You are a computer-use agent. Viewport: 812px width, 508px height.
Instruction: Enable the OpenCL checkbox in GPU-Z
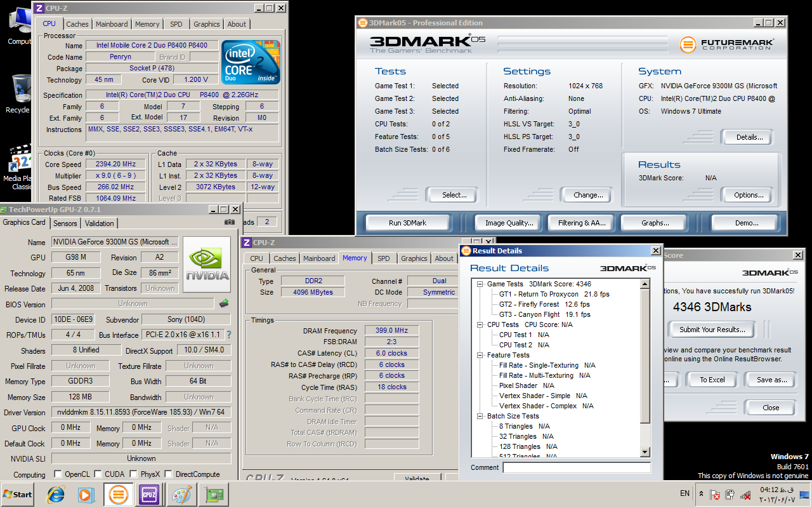pyautogui.click(x=58, y=474)
